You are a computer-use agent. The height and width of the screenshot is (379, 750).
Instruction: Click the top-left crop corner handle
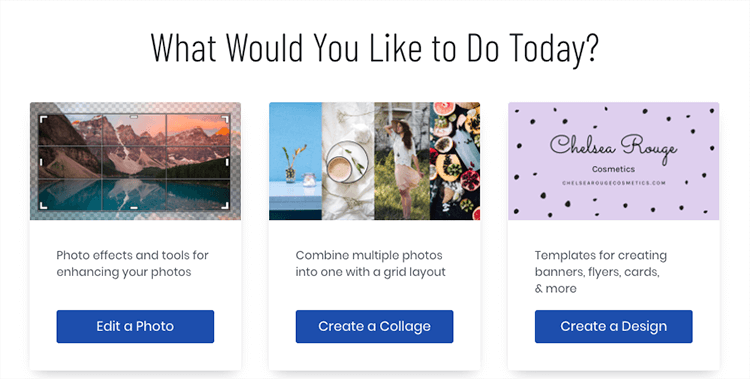[x=43, y=119]
